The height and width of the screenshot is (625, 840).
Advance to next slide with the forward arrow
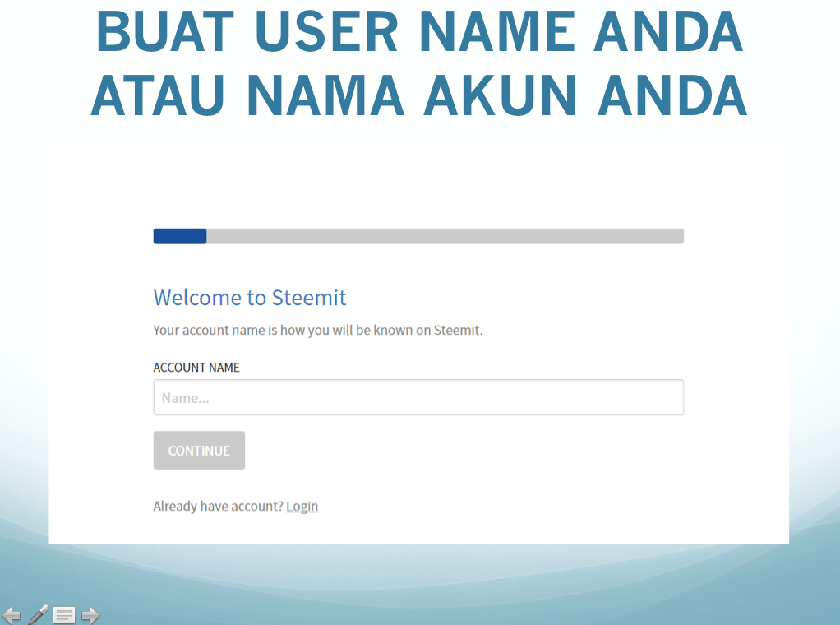[x=90, y=615]
